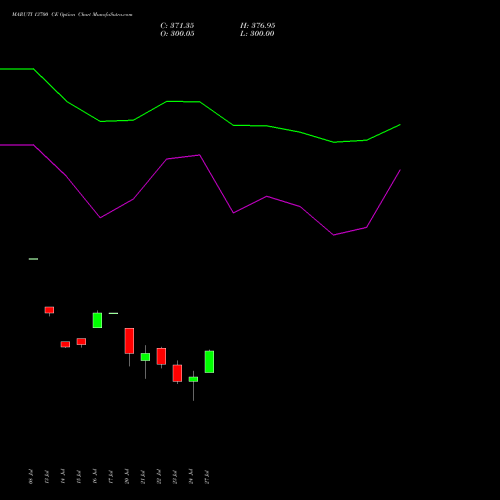This screenshot has width=500, height=500.
Task: Click the 17 Jul date axis label
Action: [111, 477]
